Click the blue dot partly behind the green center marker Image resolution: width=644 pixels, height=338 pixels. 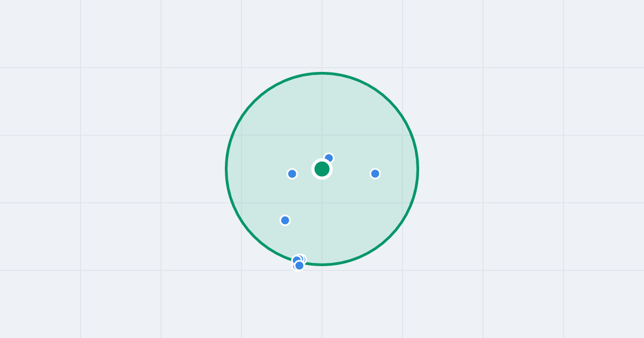(329, 158)
